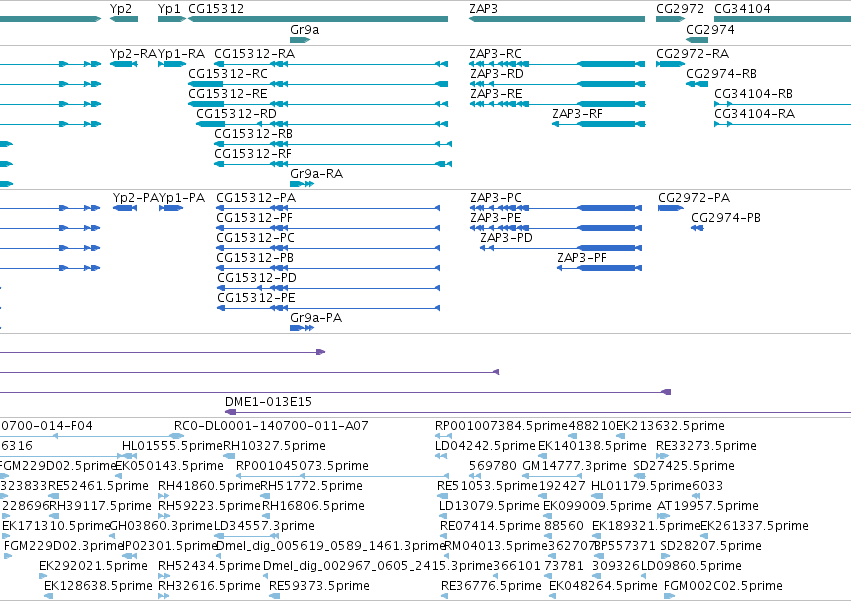Open transcript CG2972-RA
This screenshot has height=601, width=851.
693,54
